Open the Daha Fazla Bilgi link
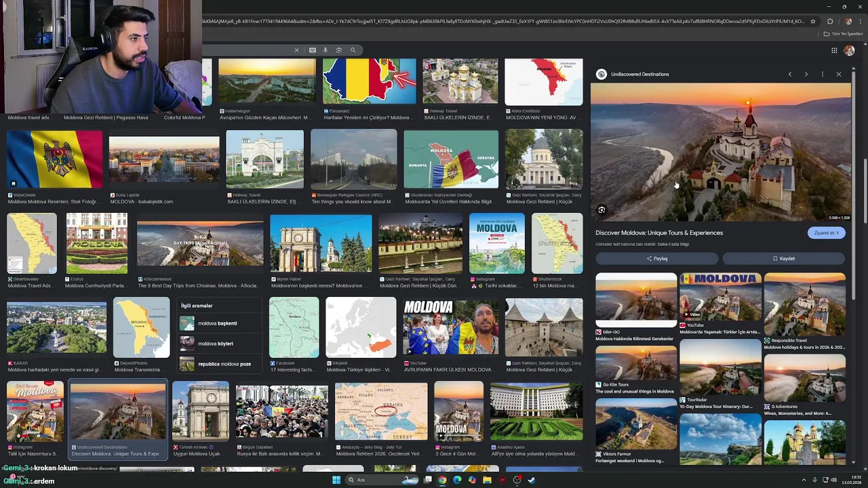This screenshot has height=488, width=868. pyautogui.click(x=673, y=244)
